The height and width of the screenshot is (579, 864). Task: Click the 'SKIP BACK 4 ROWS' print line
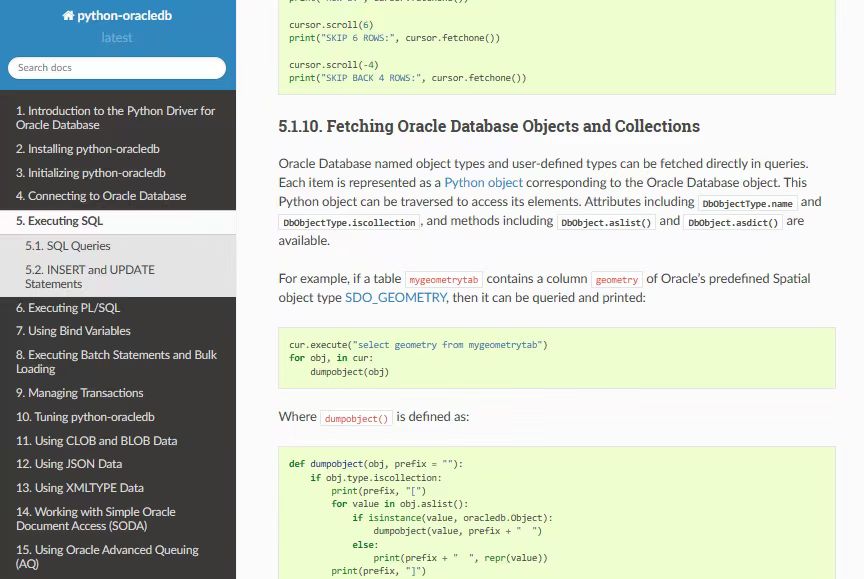(408, 78)
